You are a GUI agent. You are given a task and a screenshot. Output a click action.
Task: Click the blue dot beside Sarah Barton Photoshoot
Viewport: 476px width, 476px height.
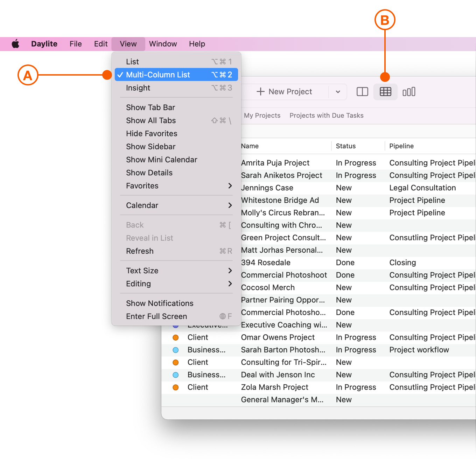tap(176, 350)
